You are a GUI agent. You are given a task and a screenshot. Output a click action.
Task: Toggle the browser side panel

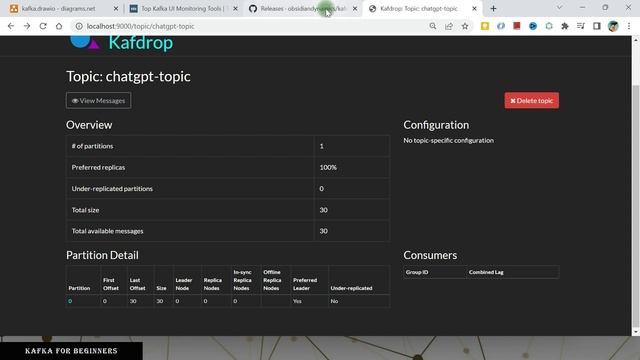click(597, 26)
